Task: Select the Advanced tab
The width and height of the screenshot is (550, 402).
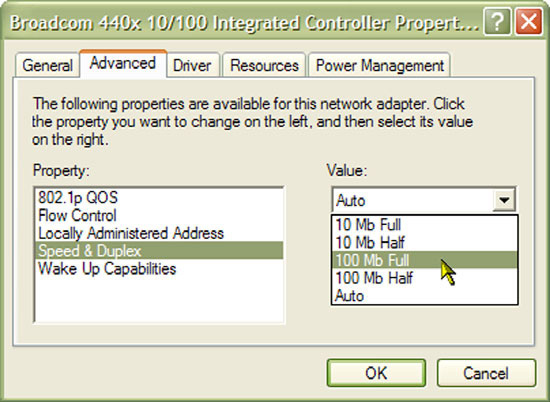Action: click(123, 64)
